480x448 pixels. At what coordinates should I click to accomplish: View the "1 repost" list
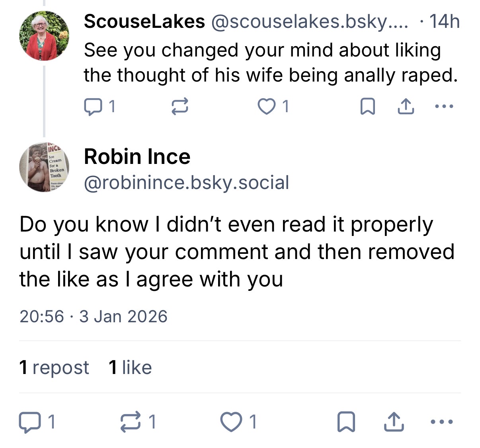click(54, 367)
